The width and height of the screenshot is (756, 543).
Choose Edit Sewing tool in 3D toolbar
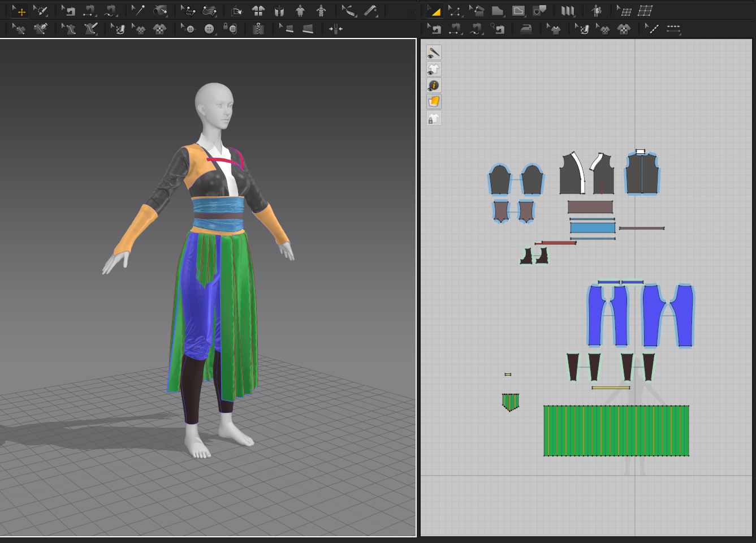tap(69, 11)
